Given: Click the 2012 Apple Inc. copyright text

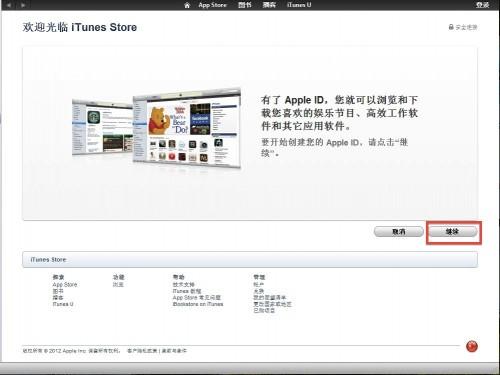Looking at the screenshot, I should 71,351.
